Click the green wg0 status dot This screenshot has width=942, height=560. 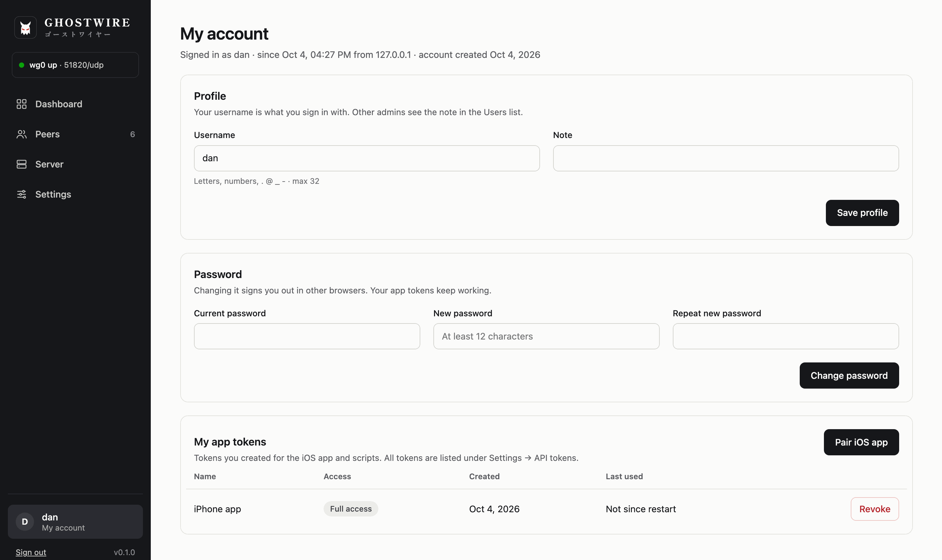coord(22,65)
